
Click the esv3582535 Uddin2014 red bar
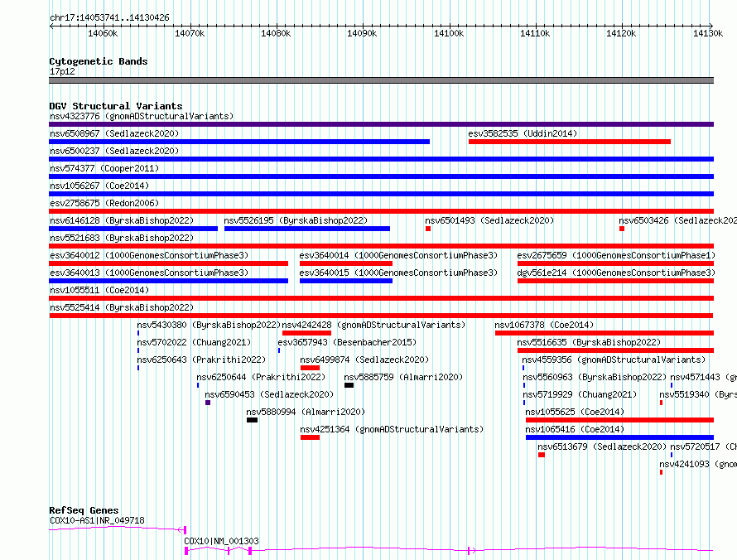click(570, 142)
